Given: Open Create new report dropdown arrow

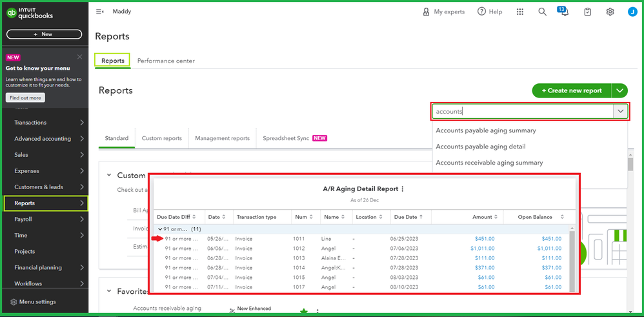Looking at the screenshot, I should pyautogui.click(x=619, y=90).
